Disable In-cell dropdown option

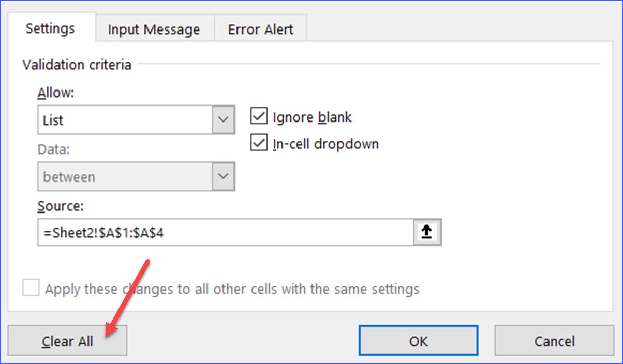point(258,143)
